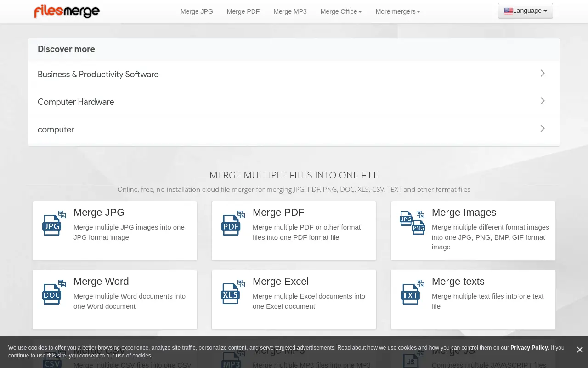Viewport: 588px width, 368px height.
Task: Dismiss the cookie notice with the X
Action: pyautogui.click(x=580, y=350)
